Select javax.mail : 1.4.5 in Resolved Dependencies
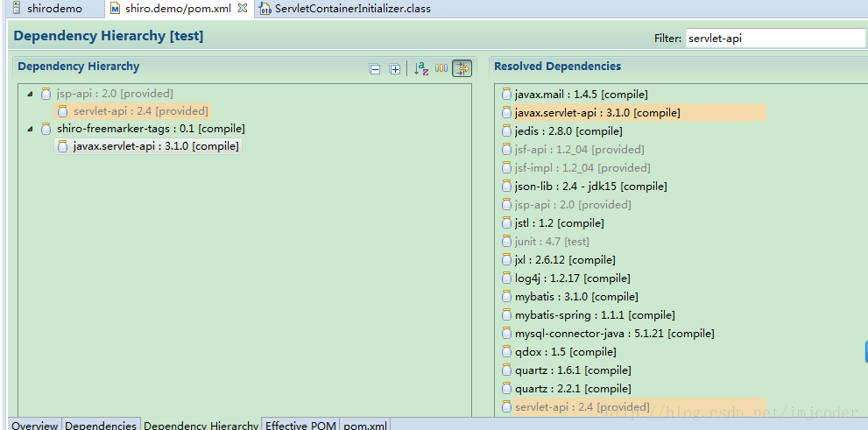868x430 pixels. (581, 94)
